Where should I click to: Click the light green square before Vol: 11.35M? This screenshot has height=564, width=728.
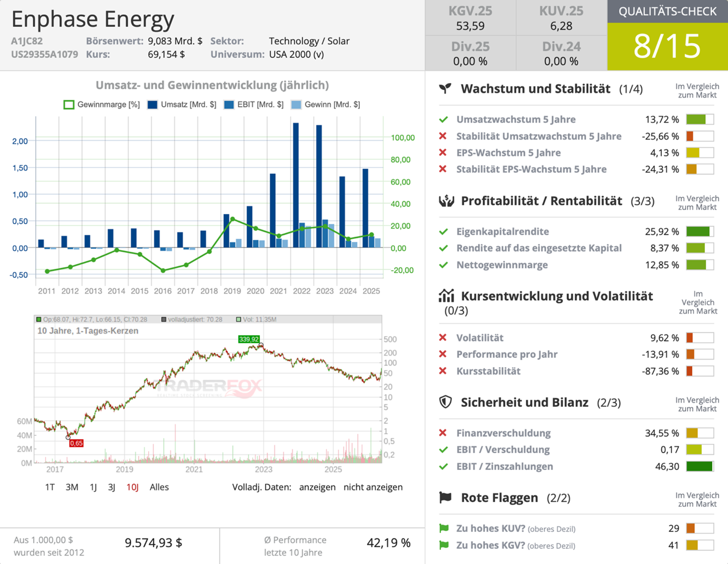(x=239, y=319)
